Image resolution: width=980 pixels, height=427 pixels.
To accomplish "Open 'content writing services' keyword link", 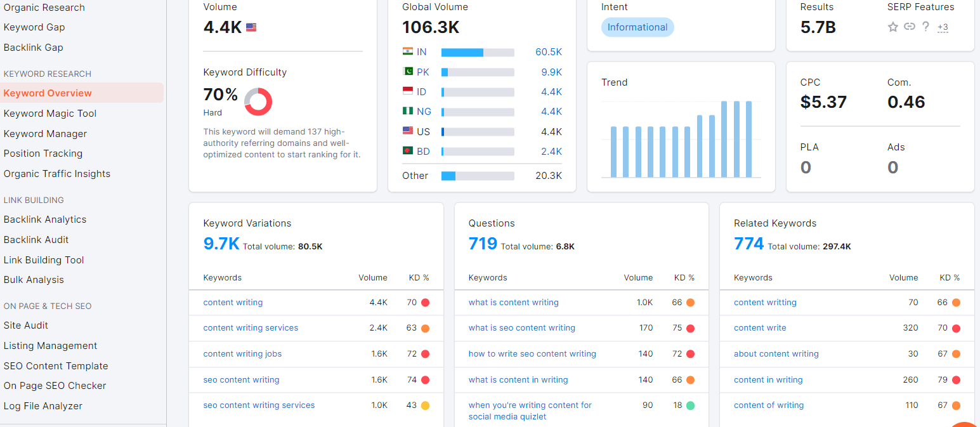I will tap(251, 328).
